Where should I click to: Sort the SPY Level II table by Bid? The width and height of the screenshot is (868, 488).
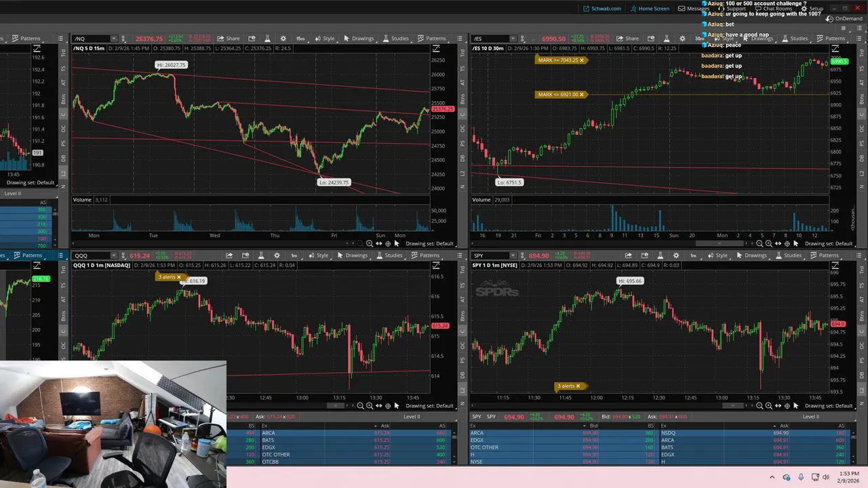(x=593, y=426)
